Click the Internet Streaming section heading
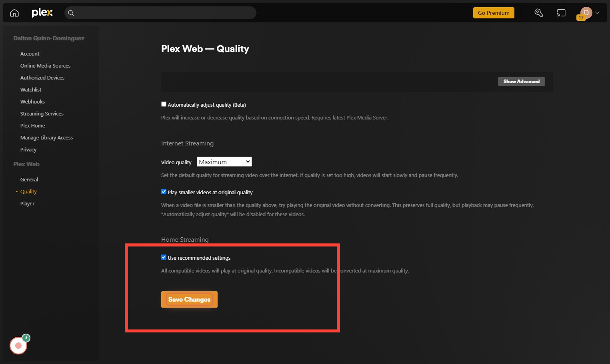Viewport: 610px width, 364px height. pyautogui.click(x=187, y=143)
